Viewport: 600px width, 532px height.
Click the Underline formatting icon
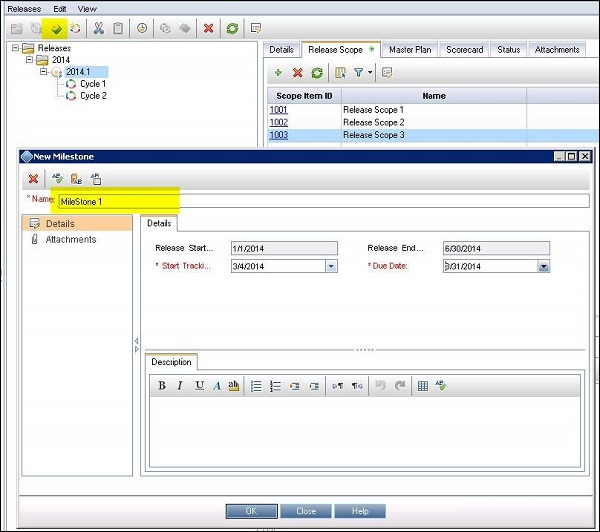point(199,386)
